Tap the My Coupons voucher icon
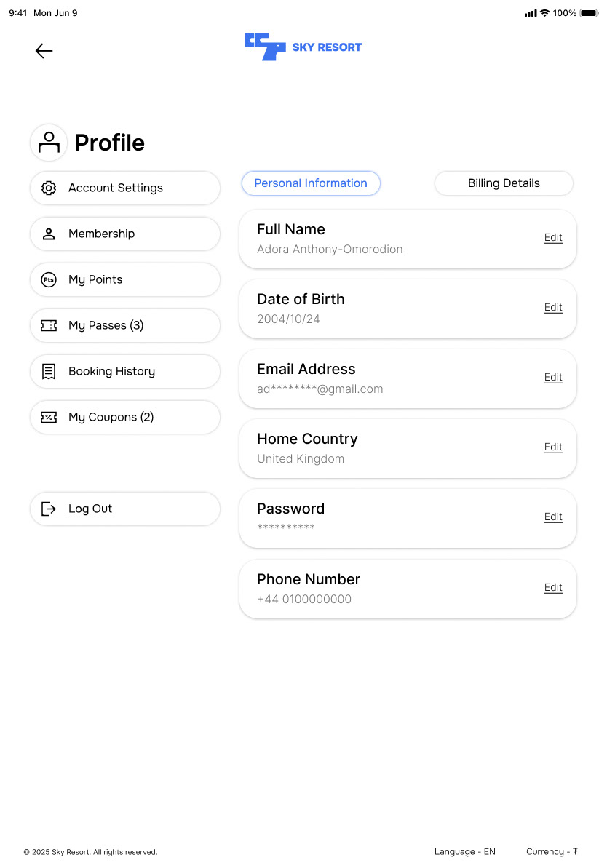This screenshot has width=607, height=868. (x=49, y=417)
